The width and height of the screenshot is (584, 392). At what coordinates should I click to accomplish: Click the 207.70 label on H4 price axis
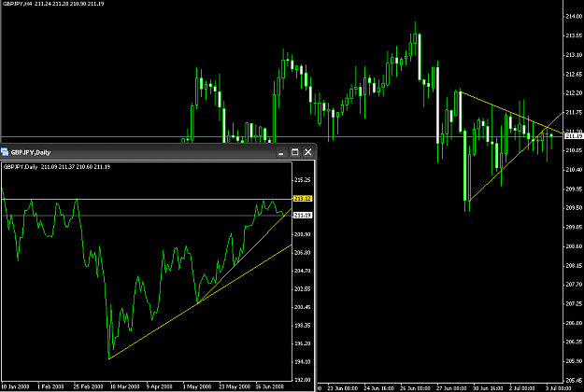574,285
